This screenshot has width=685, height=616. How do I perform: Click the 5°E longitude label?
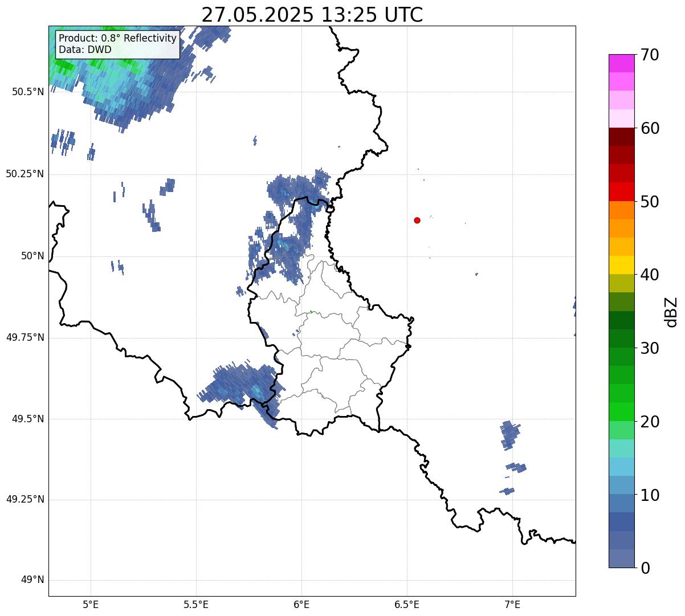(91, 605)
